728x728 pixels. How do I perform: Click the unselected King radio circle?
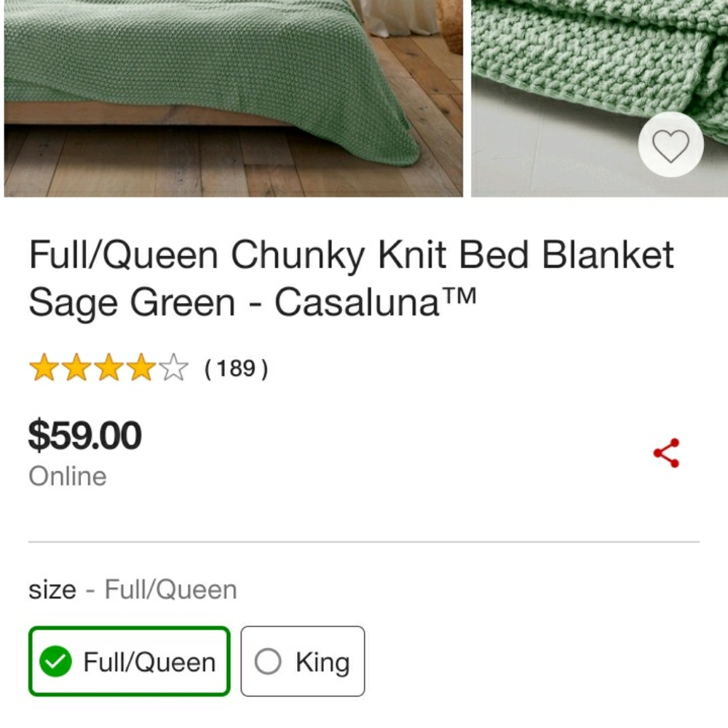[269, 661]
